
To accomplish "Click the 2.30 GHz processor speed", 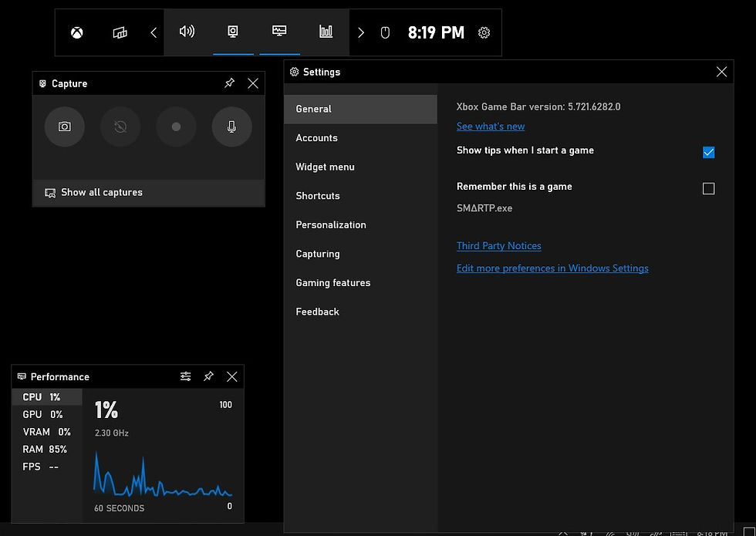I will pos(112,433).
